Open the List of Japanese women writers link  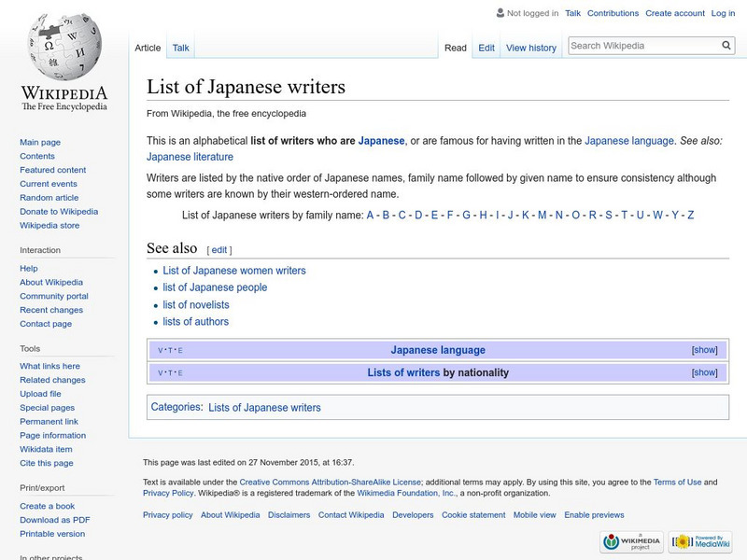point(234,271)
